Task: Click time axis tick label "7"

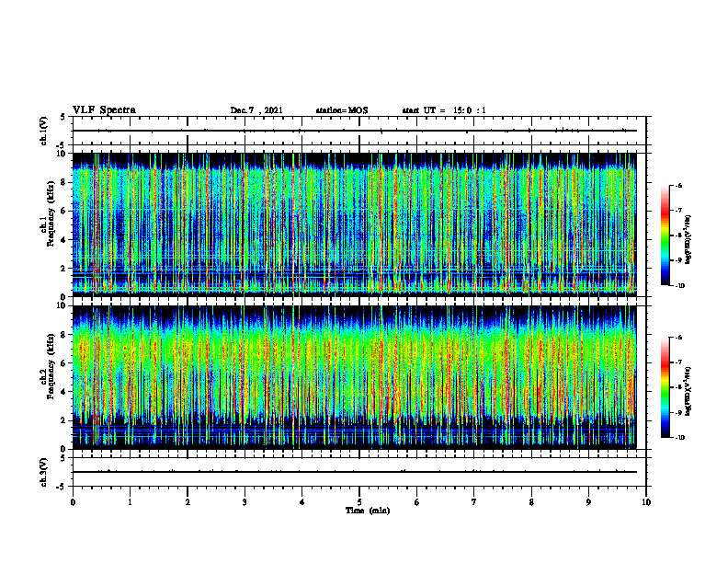Action: tap(474, 502)
